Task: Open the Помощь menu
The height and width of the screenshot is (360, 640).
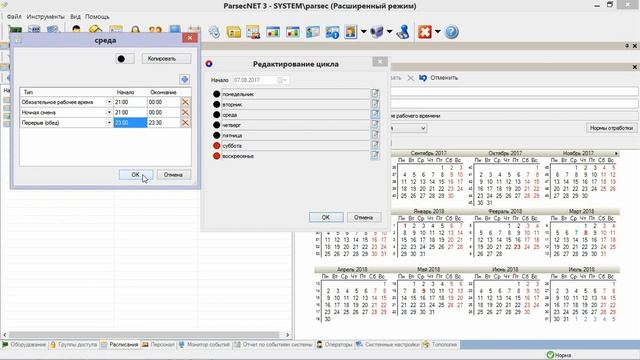Action: 97,17
